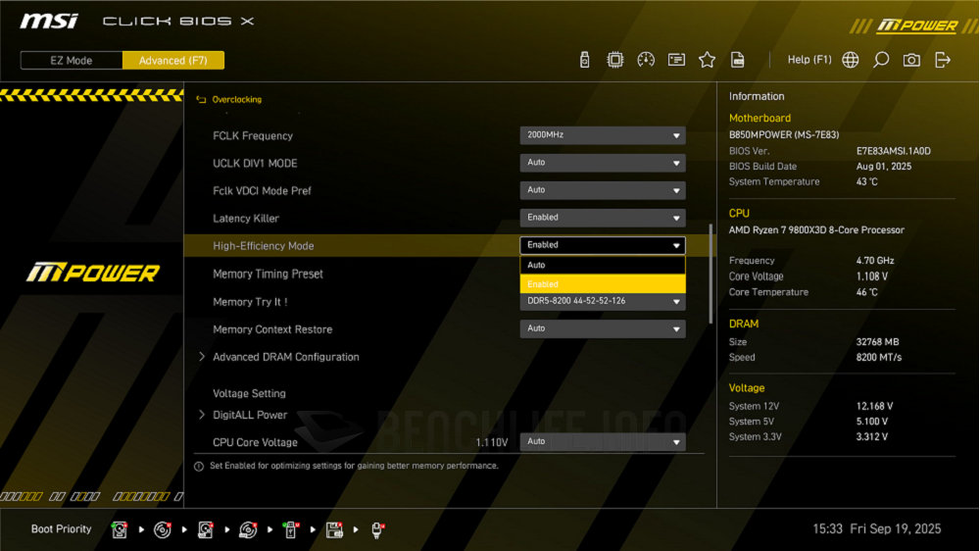Open UCLK DIV1 MODE dropdown
This screenshot has height=551, width=980.
(603, 163)
